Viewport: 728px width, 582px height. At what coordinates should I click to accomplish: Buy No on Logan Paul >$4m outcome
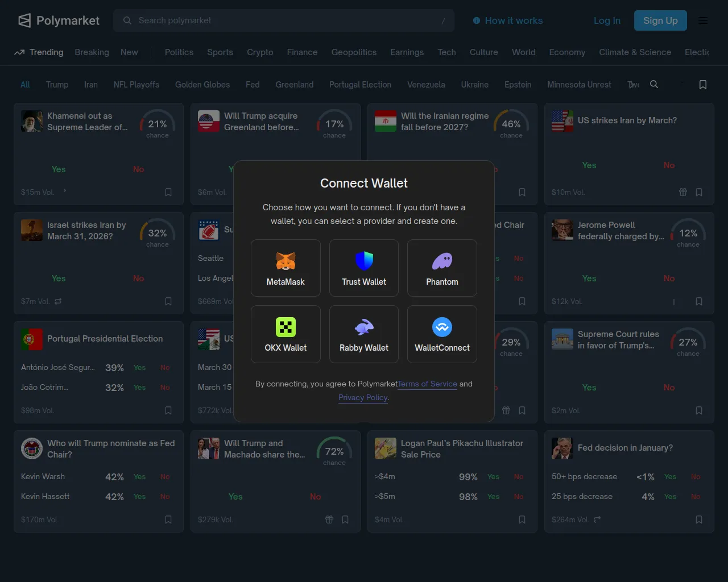click(x=519, y=477)
